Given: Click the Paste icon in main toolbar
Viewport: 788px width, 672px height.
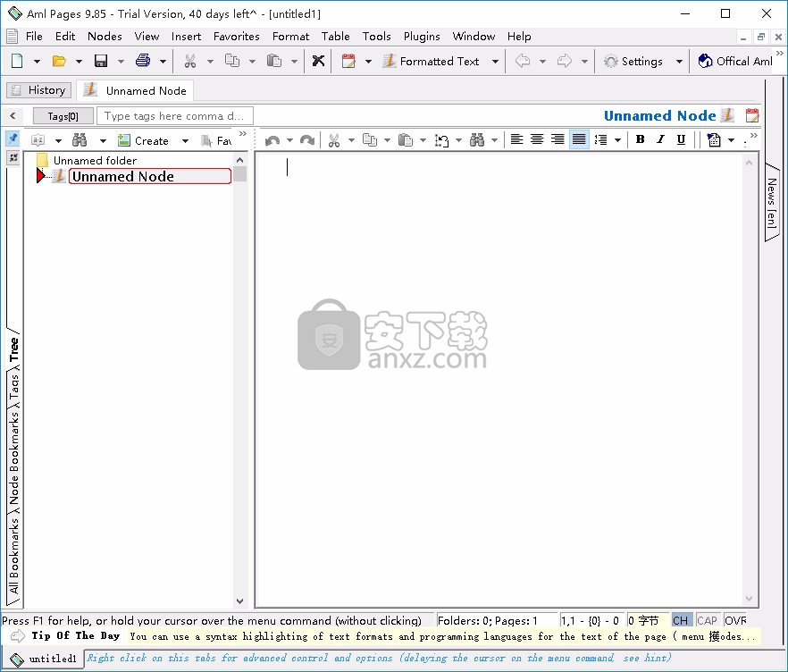Looking at the screenshot, I should pyautogui.click(x=274, y=61).
